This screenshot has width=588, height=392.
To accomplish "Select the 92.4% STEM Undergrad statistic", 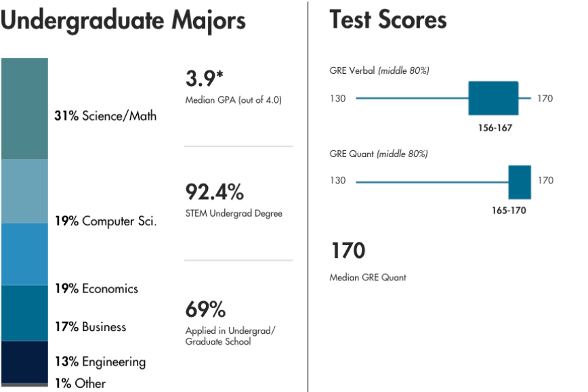I will coord(214,192).
